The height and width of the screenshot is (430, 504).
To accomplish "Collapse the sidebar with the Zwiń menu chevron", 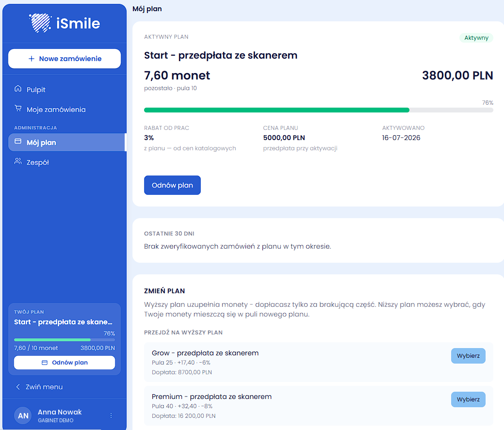I will point(18,387).
